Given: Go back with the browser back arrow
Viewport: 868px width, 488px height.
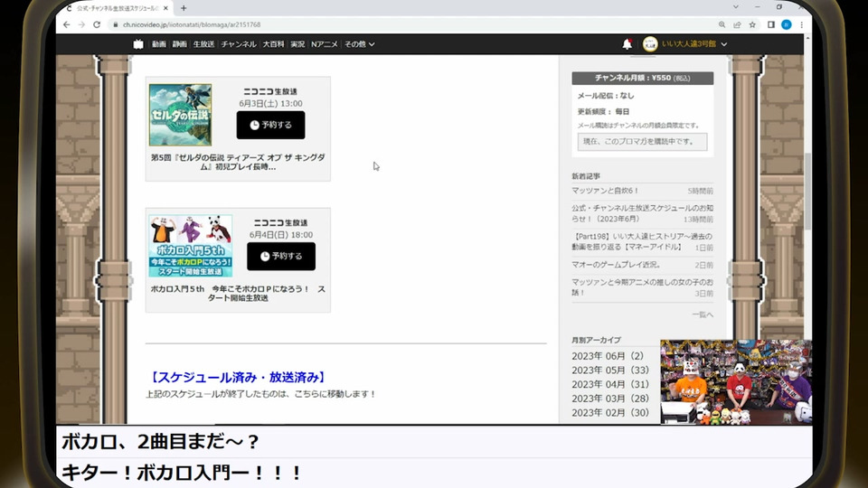Looking at the screenshot, I should [x=66, y=25].
